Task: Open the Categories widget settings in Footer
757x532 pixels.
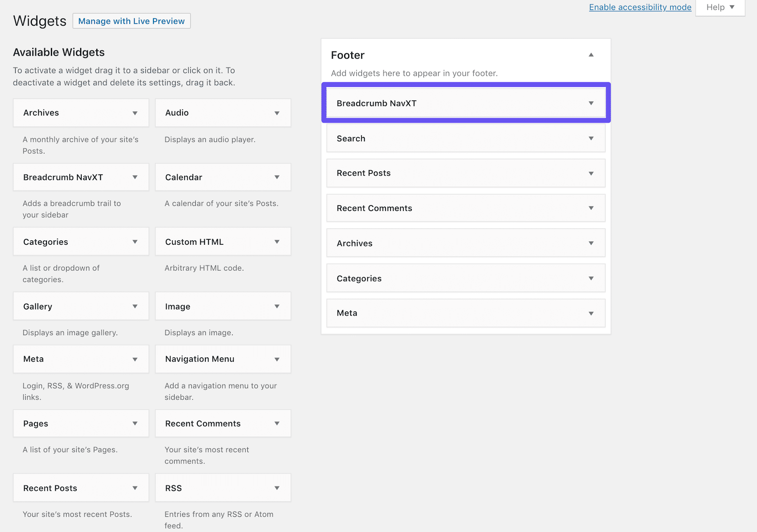Action: pos(591,278)
